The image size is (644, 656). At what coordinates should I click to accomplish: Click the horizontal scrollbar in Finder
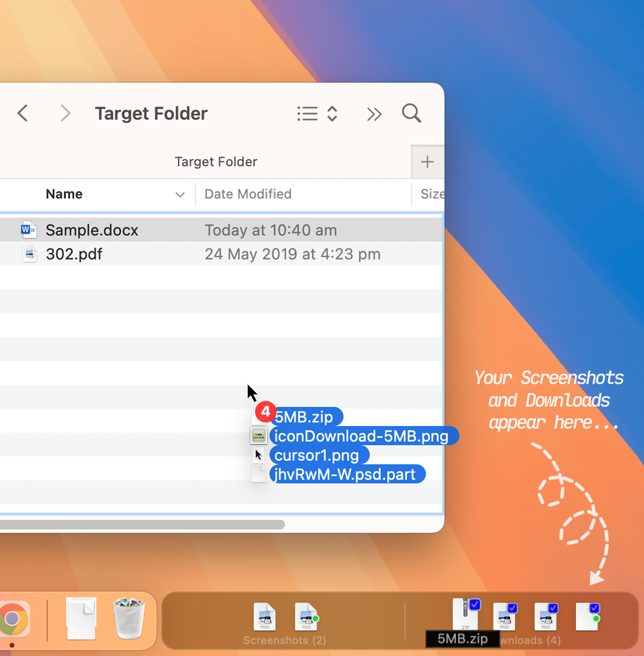pos(142,524)
